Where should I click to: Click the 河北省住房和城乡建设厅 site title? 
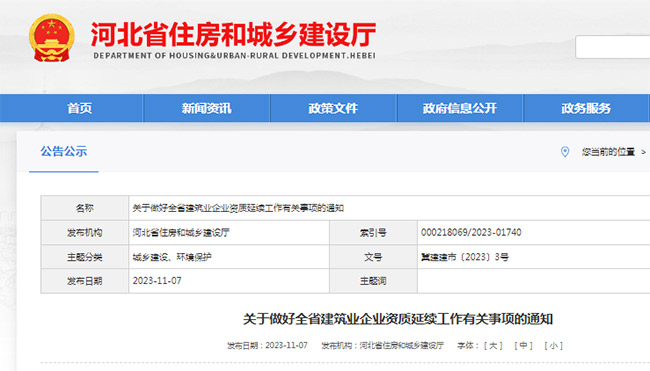click(x=233, y=34)
